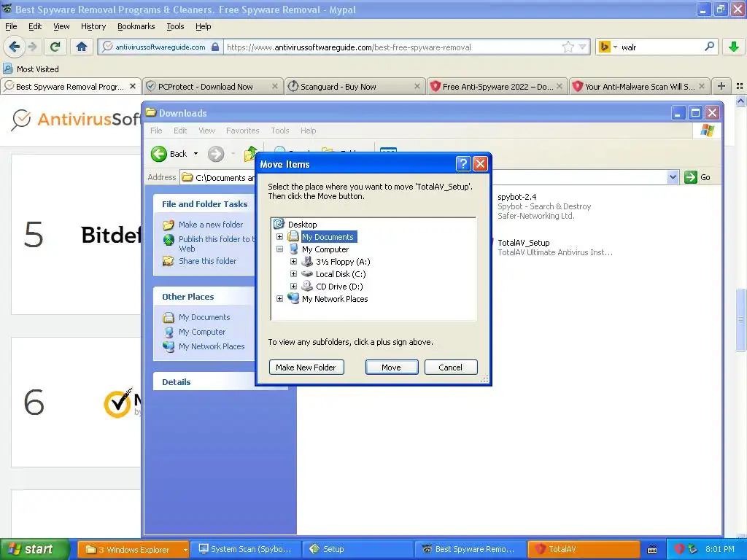
Task: Select TotalAV_Setup file in Downloads
Action: coord(524,243)
